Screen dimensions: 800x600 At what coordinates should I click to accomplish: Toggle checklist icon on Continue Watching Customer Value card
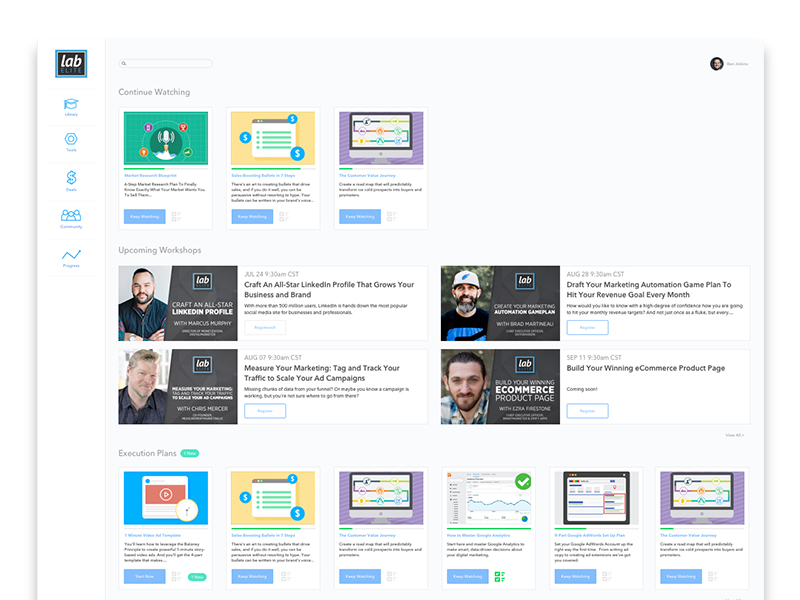(x=391, y=217)
